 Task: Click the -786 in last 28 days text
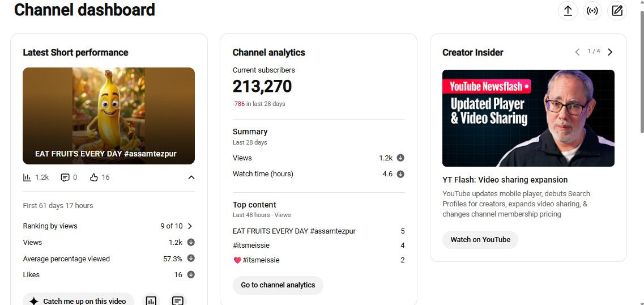click(259, 104)
